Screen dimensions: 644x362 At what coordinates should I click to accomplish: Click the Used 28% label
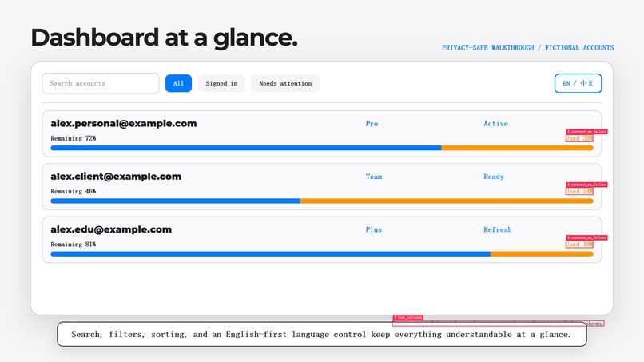click(579, 138)
